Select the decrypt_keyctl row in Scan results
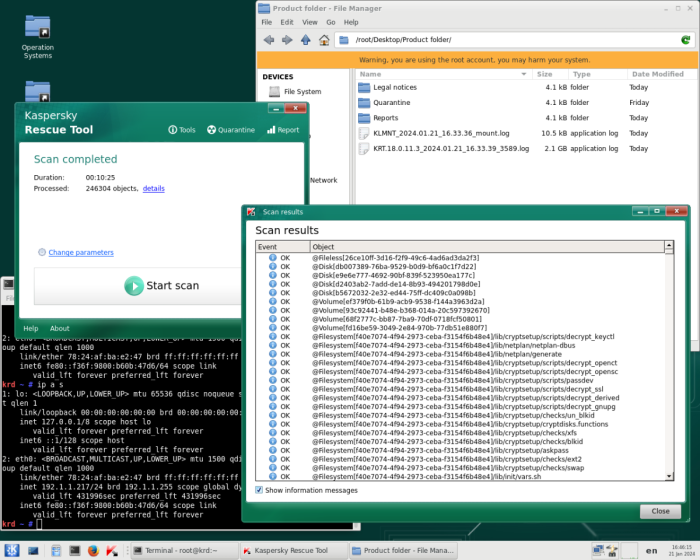Screen dimensions: 700x560 [460, 337]
